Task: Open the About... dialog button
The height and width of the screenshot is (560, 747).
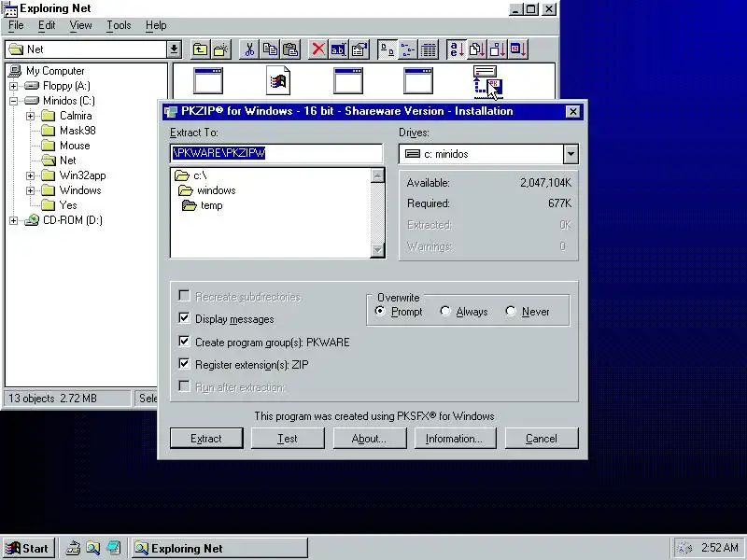Action: (x=370, y=438)
